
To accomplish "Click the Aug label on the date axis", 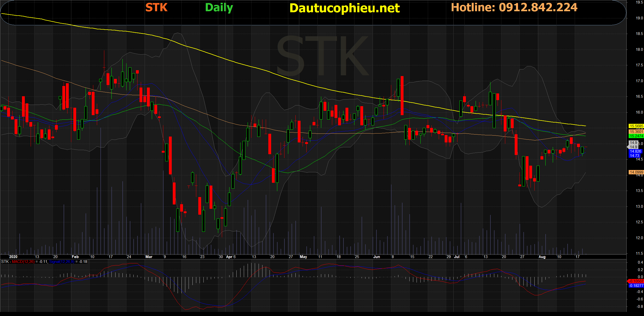I will [x=542, y=257].
